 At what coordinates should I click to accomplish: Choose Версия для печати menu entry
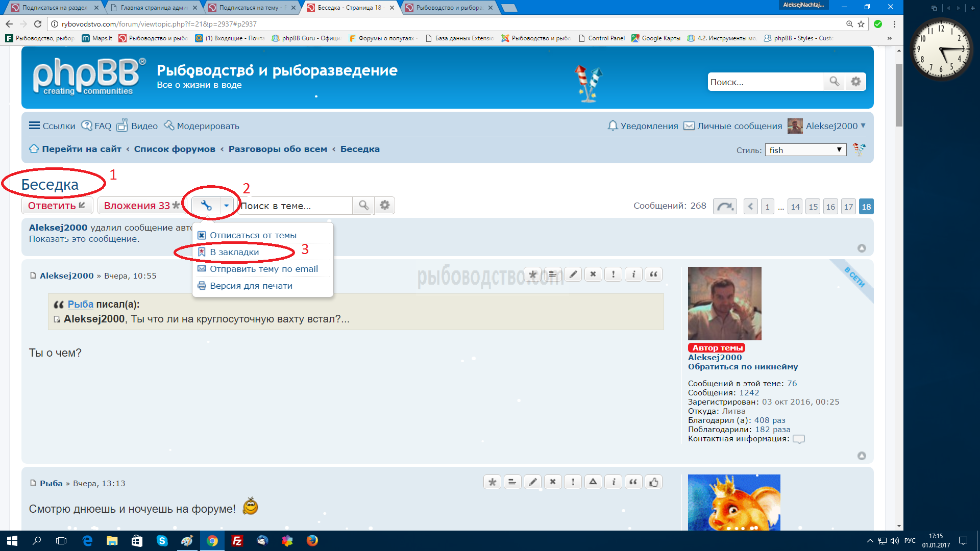[251, 286]
